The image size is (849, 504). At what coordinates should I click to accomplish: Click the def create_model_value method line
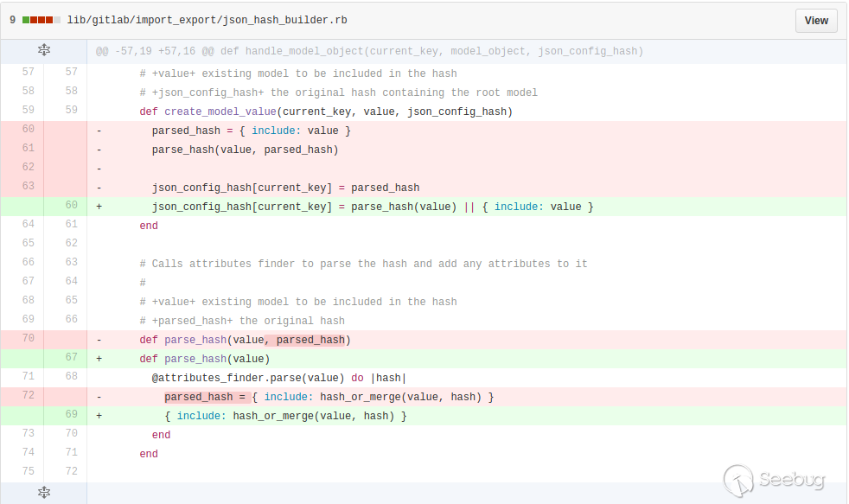[326, 112]
